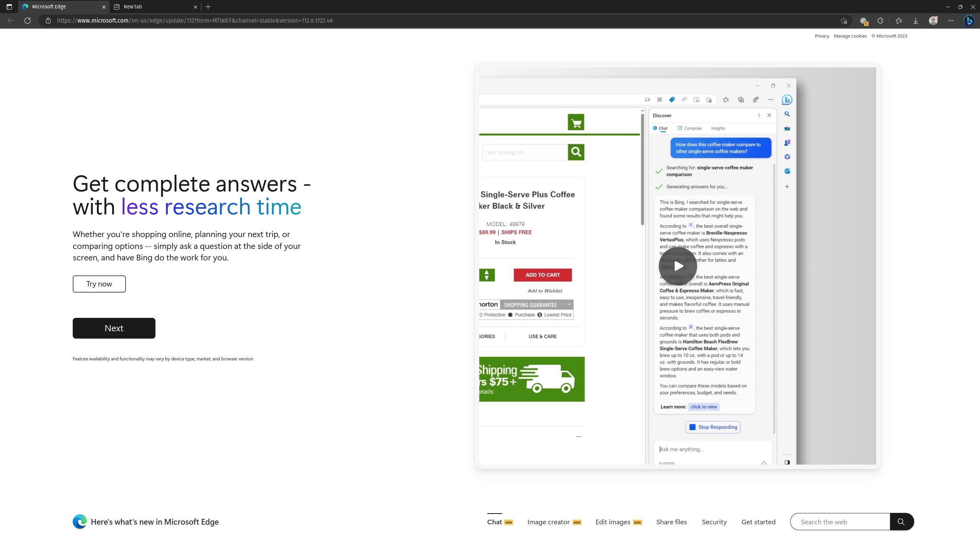
Task: Click the tab actions menu icon
Action: click(x=9, y=7)
